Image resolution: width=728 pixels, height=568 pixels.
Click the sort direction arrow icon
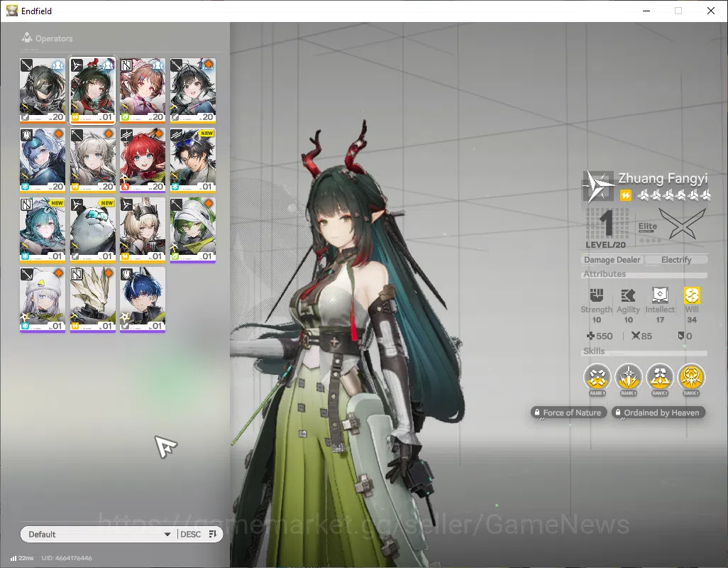pyautogui.click(x=213, y=534)
